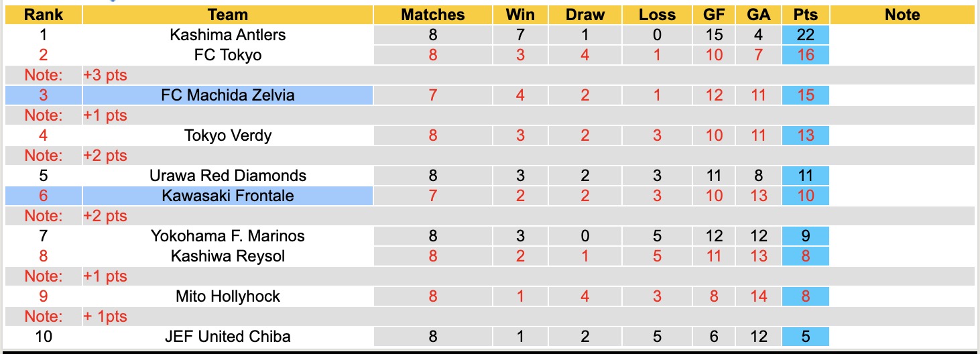Select the Pts column header
The image size is (980, 354).
tap(805, 15)
